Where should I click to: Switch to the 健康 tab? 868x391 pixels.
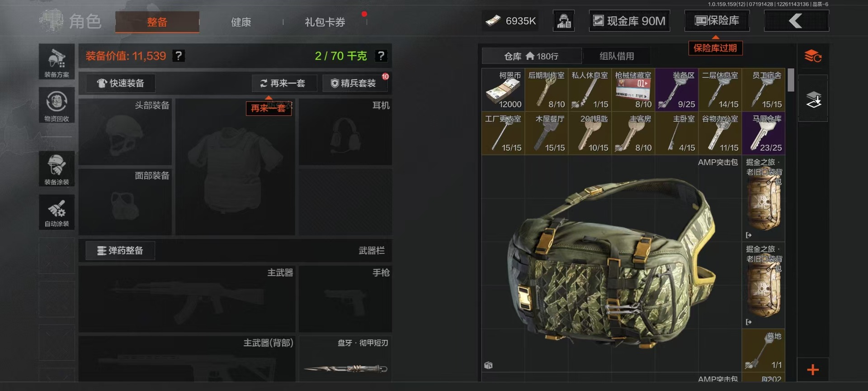click(x=241, y=22)
